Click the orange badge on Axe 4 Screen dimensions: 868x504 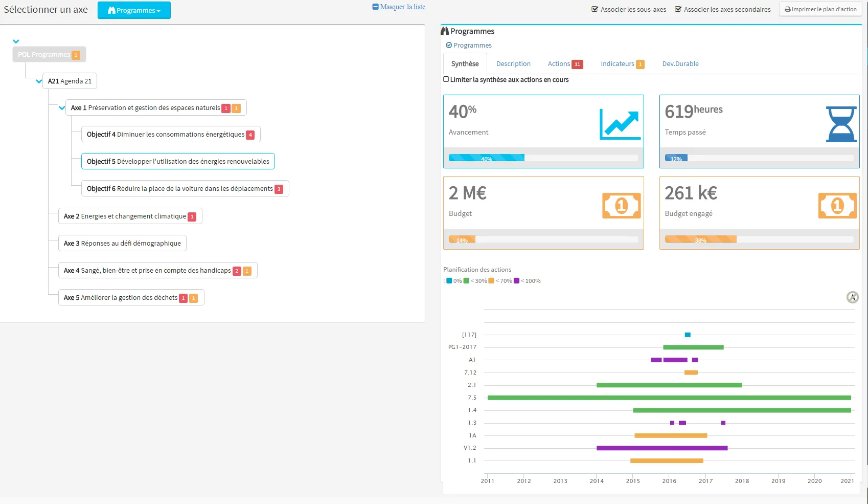[247, 271]
